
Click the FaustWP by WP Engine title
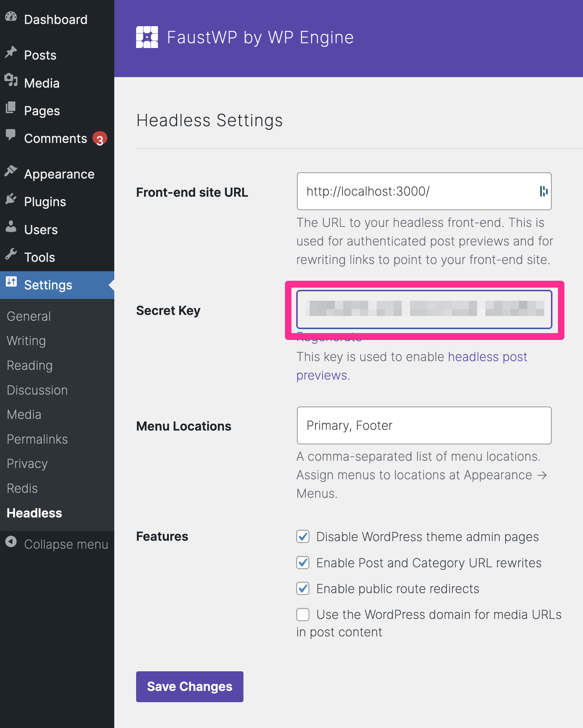tap(261, 37)
